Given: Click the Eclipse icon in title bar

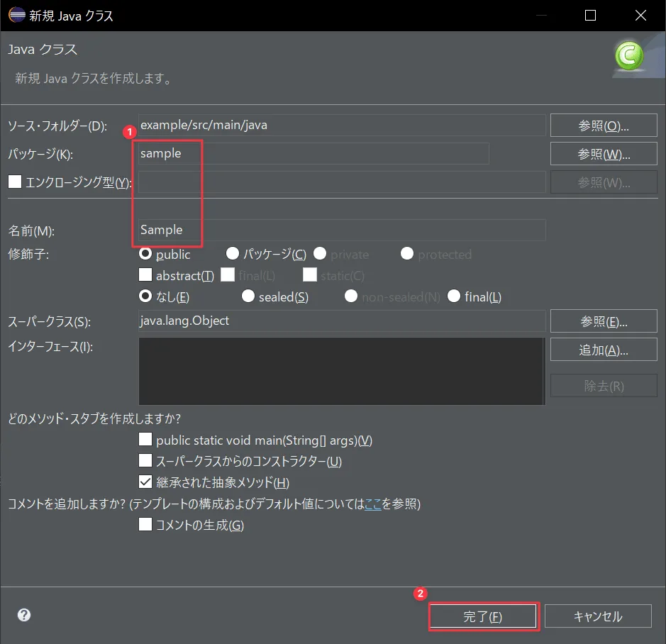Looking at the screenshot, I should click(x=16, y=15).
